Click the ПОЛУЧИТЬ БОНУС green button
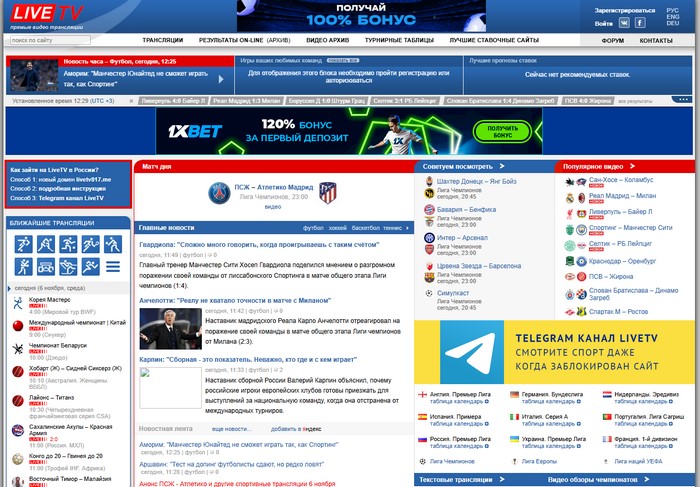 tap(503, 131)
